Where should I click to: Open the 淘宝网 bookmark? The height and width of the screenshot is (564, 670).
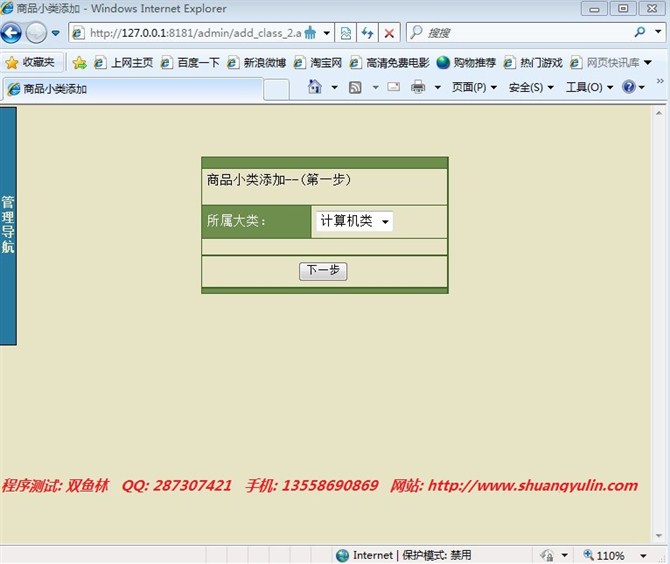pos(317,63)
